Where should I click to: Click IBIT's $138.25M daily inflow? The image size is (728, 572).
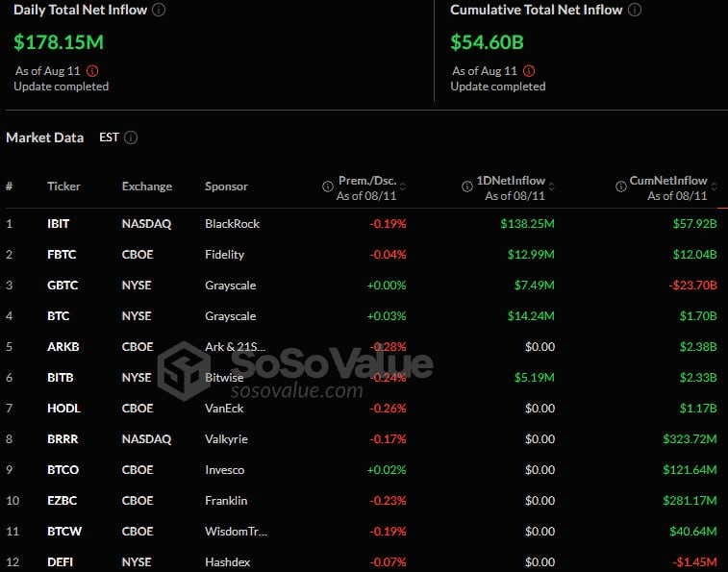coord(527,224)
